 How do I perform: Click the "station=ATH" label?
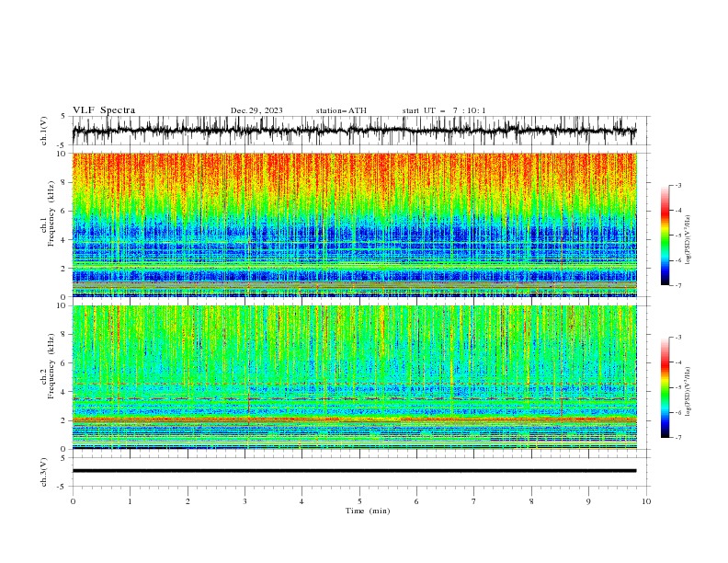(x=341, y=110)
